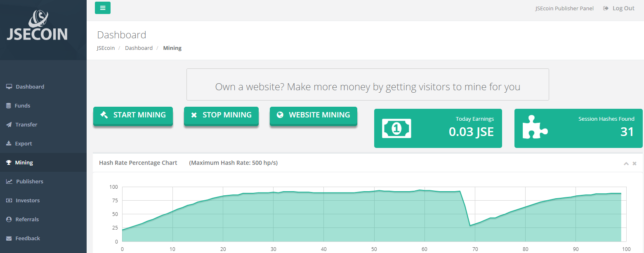Go to Referrals in the sidebar
644x253 pixels.
[x=43, y=219]
